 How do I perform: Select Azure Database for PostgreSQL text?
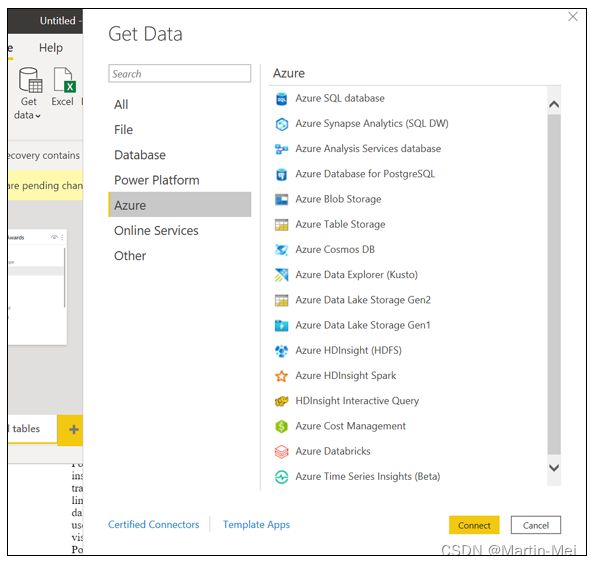(365, 174)
